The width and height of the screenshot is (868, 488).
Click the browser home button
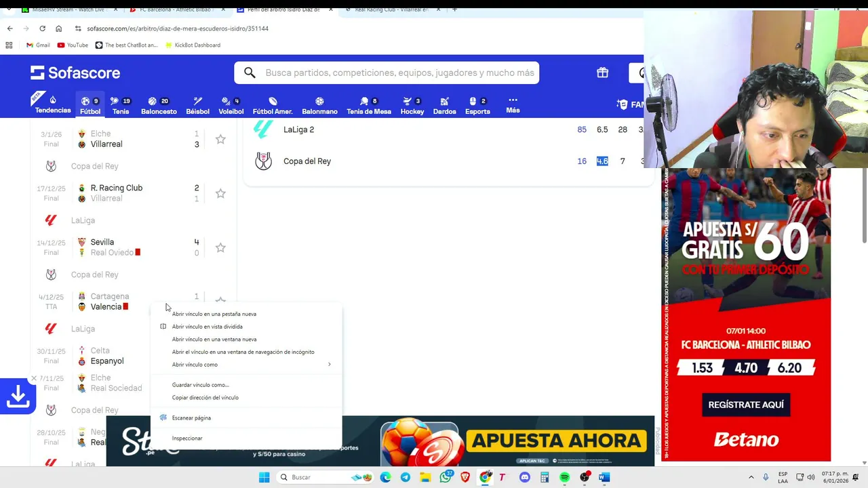coord(58,28)
